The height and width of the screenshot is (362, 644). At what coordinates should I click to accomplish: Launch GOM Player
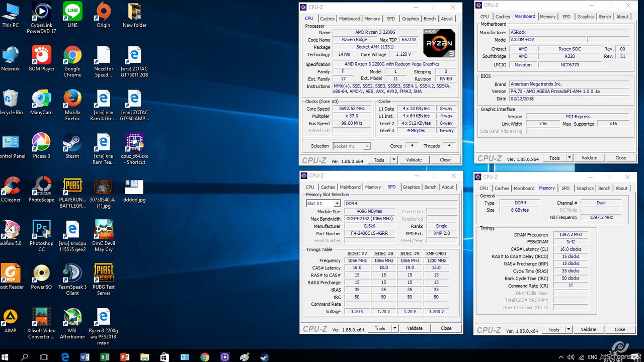pos(41,55)
